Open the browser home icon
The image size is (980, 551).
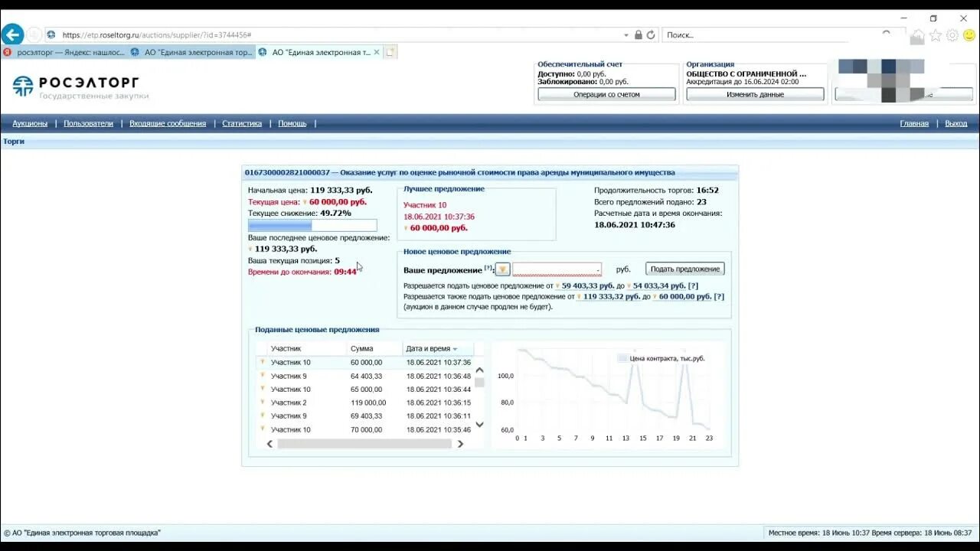pyautogui.click(x=918, y=35)
